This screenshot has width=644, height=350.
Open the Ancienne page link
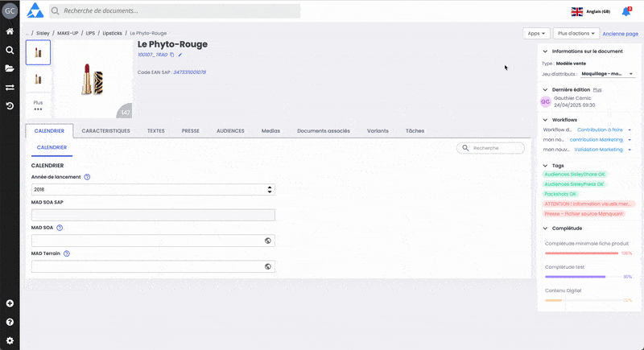620,34
